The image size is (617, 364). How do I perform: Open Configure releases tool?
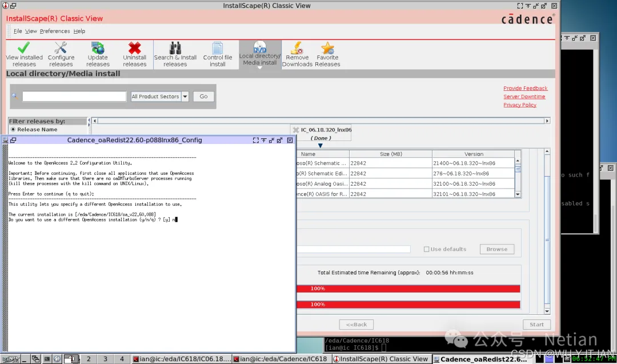click(x=61, y=54)
